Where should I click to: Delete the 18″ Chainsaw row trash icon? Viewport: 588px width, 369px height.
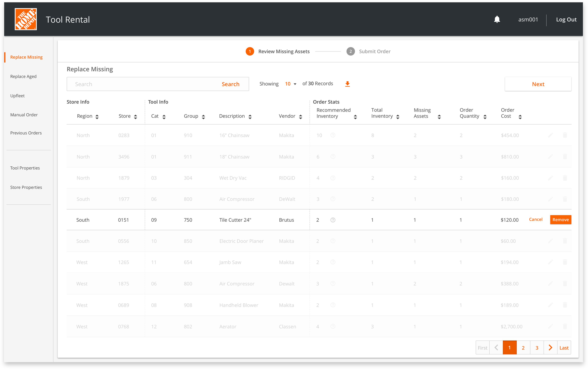(565, 156)
